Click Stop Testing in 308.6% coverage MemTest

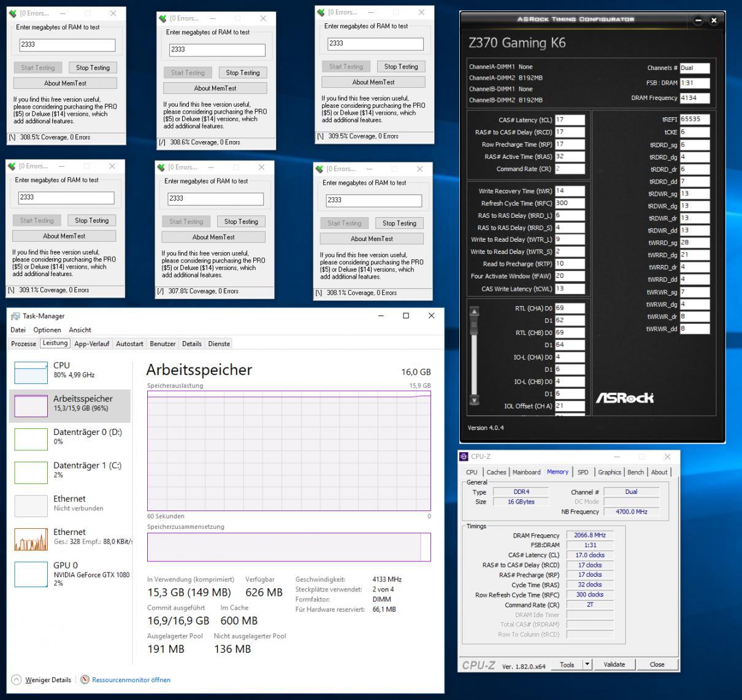243,72
